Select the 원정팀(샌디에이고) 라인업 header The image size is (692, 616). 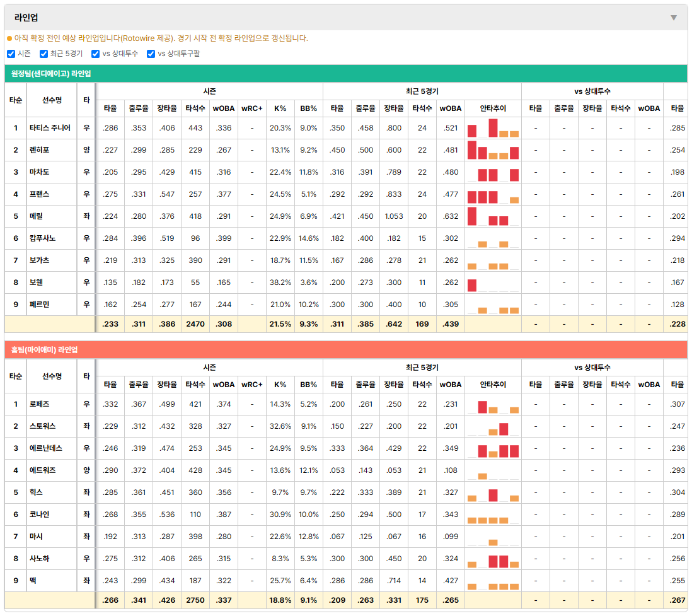346,74
